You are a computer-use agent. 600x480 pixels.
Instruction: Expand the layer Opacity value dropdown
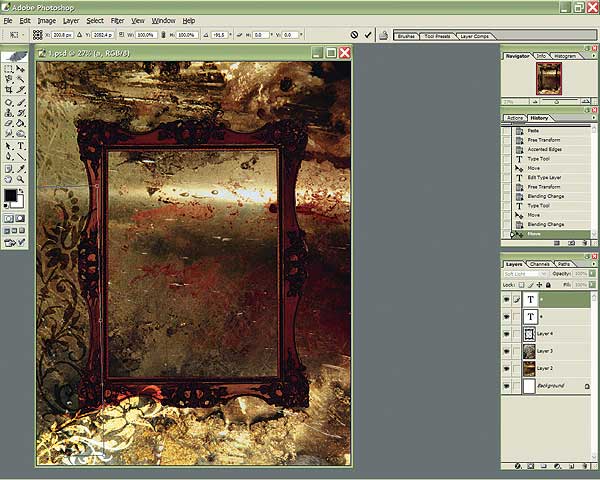pos(593,272)
